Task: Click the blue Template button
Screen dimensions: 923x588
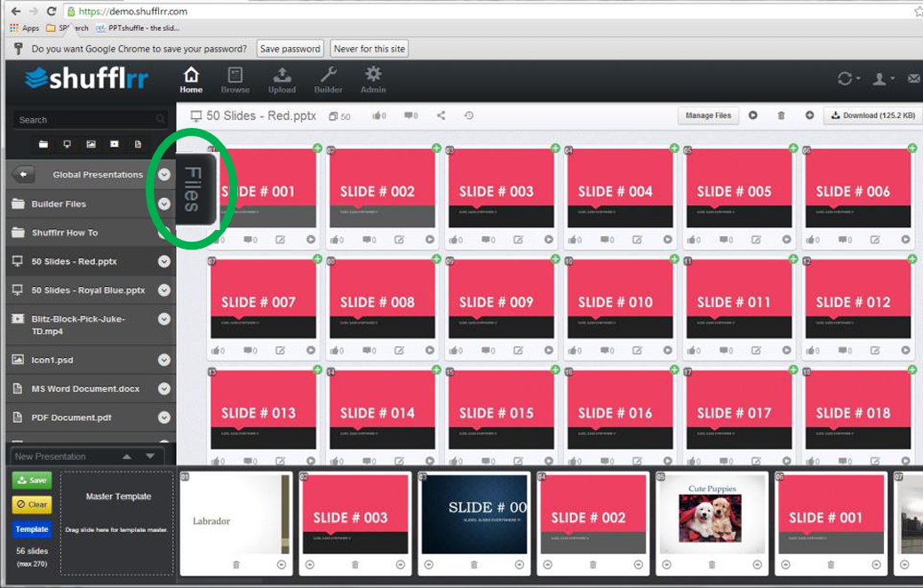Action: (32, 529)
